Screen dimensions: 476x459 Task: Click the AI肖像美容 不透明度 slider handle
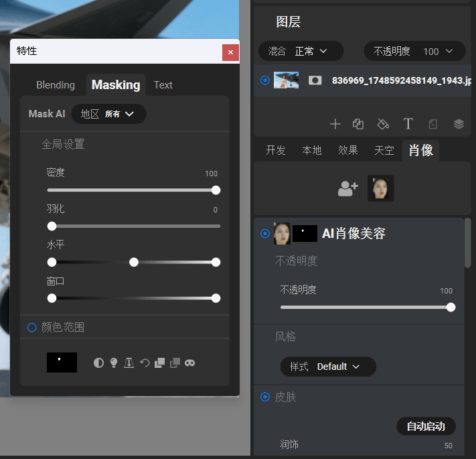click(451, 307)
